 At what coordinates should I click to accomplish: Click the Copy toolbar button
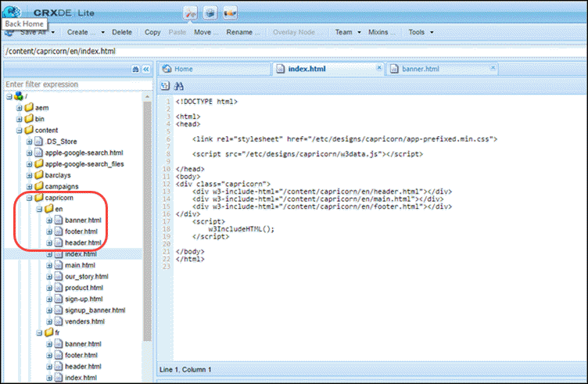point(152,32)
